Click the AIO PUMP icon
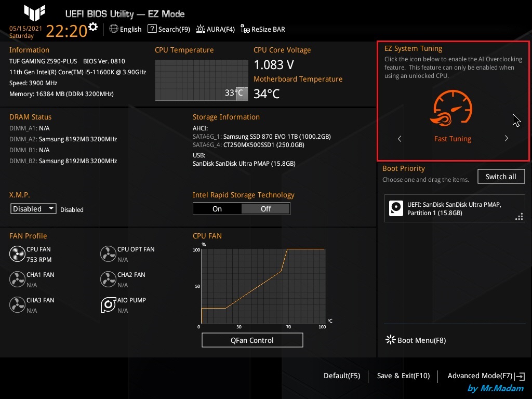The width and height of the screenshot is (532, 399). [108, 304]
